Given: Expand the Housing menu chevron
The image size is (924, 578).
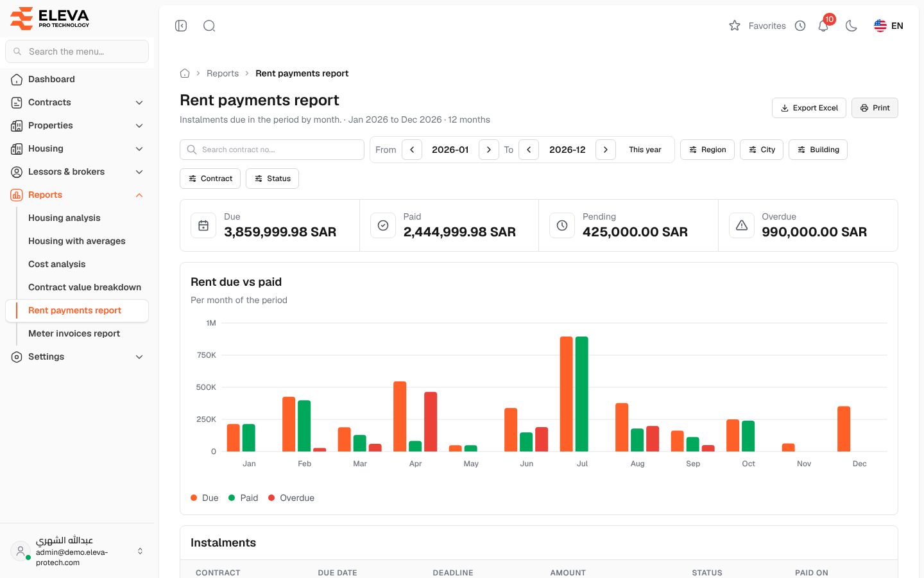Looking at the screenshot, I should 139,149.
